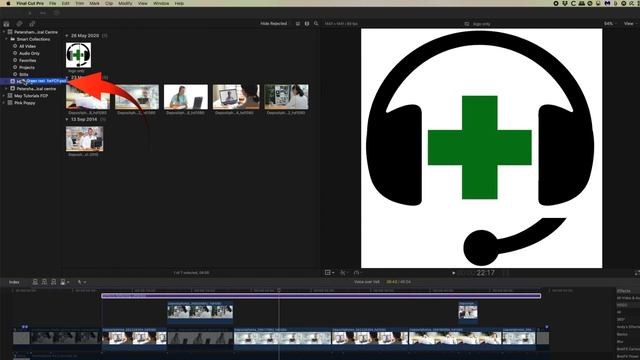This screenshot has height=360, width=640.
Task: Select the Favorites smart collection
Action: pos(27,60)
